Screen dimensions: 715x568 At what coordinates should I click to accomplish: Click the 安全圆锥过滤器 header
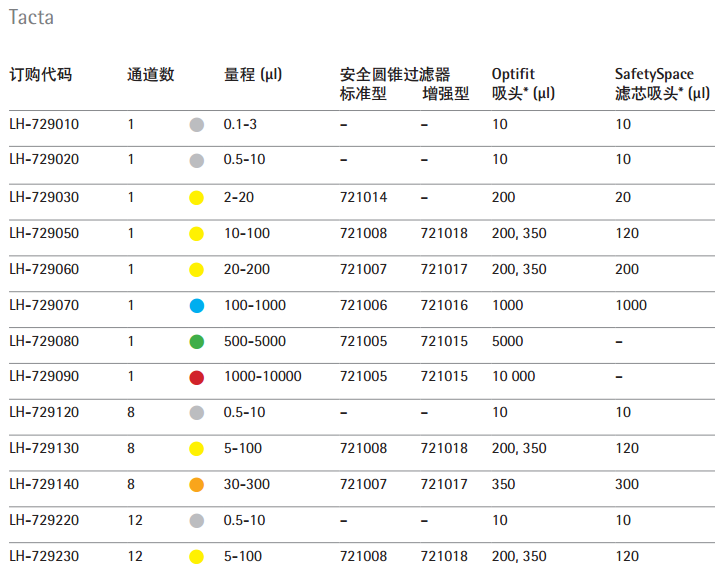coord(395,74)
